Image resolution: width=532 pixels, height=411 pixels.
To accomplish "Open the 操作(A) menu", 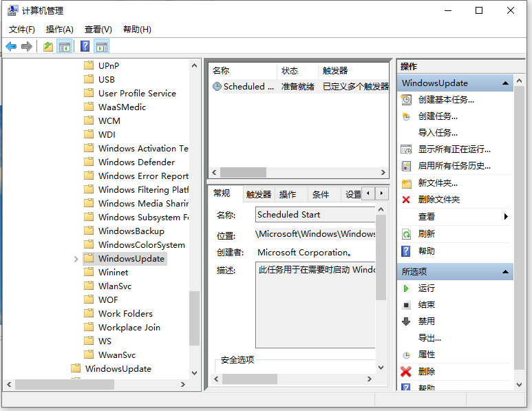I will click(60, 30).
